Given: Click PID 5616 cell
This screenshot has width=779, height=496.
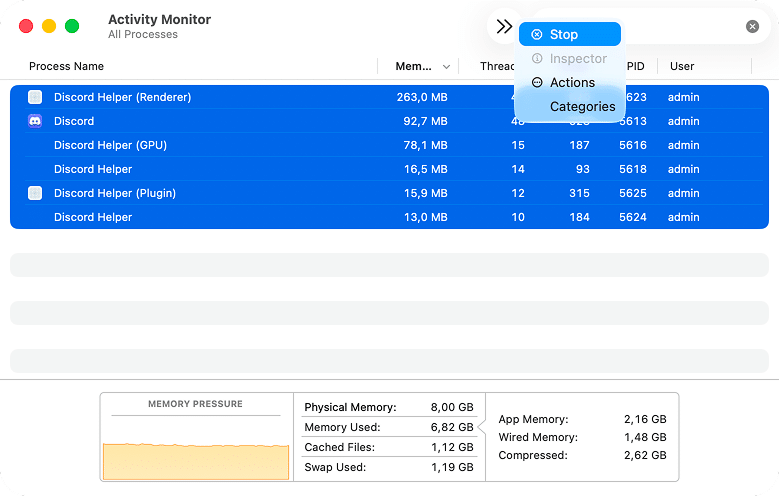Looking at the screenshot, I should pyautogui.click(x=632, y=145).
